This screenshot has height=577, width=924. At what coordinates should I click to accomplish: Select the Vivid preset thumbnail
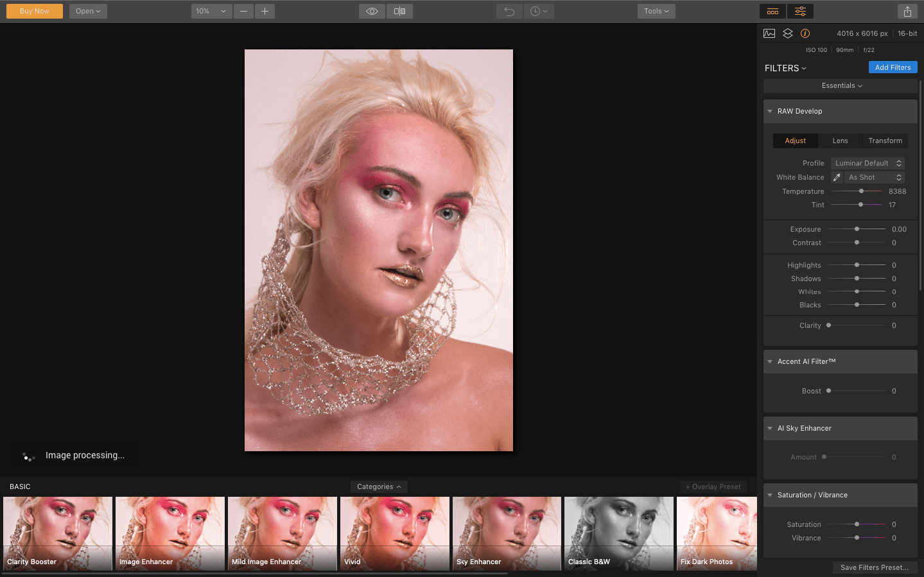pos(394,533)
